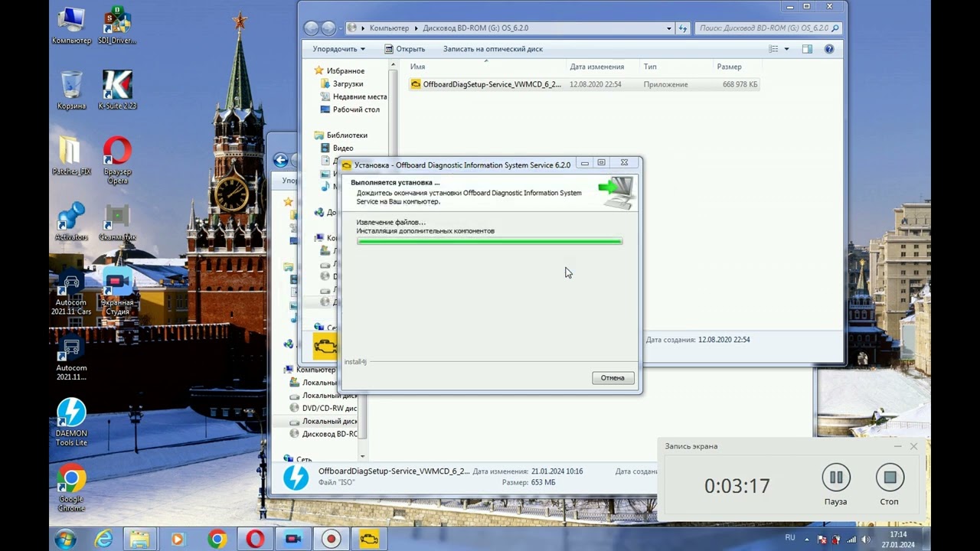980x551 pixels.
Task: Switch to Chrome on the taskbar
Action: [217, 539]
